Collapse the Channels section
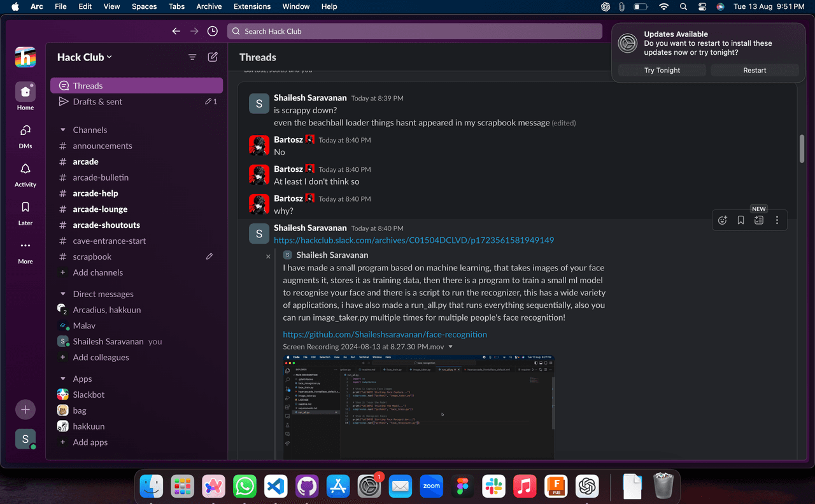815x504 pixels. [x=63, y=130]
